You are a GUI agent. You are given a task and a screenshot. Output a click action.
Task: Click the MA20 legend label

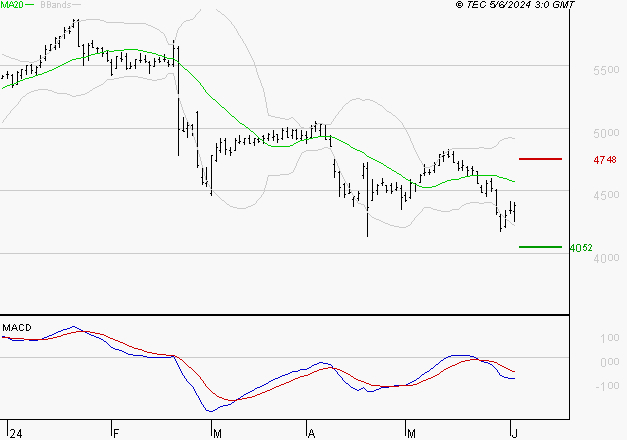point(12,5)
